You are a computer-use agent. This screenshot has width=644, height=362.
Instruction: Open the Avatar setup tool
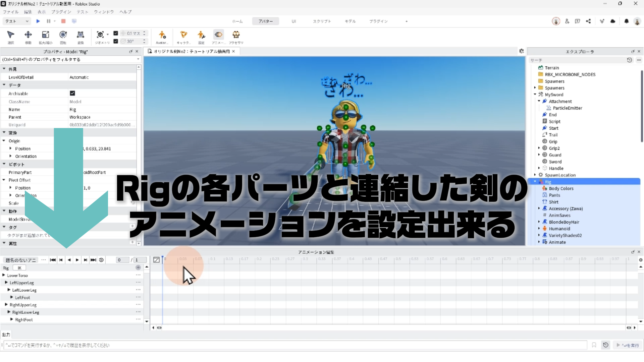162,35
